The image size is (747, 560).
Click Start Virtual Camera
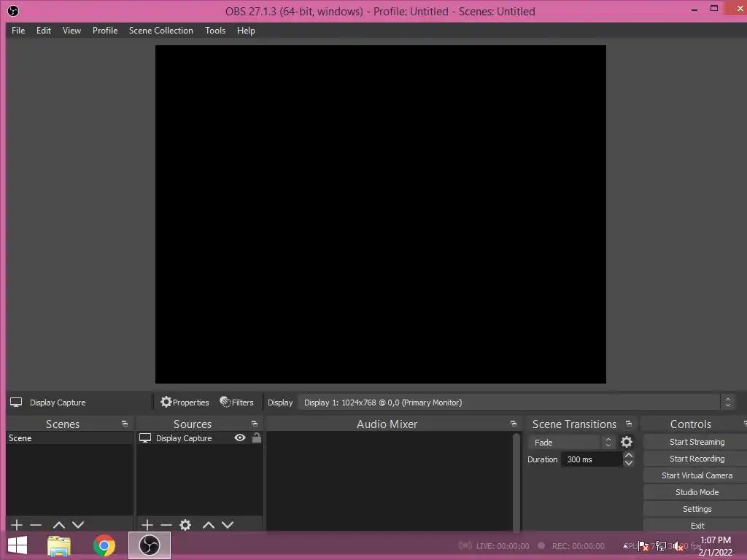(x=697, y=475)
